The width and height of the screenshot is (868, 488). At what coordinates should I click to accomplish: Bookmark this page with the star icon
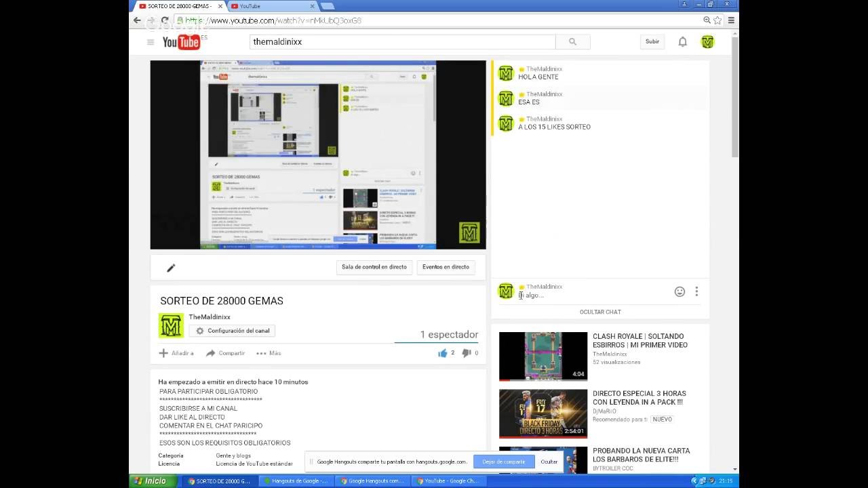(717, 20)
